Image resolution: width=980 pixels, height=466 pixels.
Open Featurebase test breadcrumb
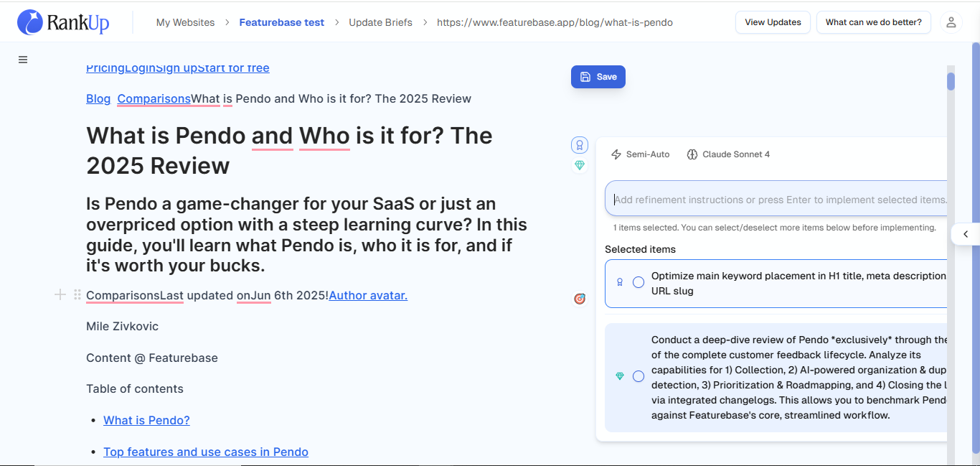281,22
